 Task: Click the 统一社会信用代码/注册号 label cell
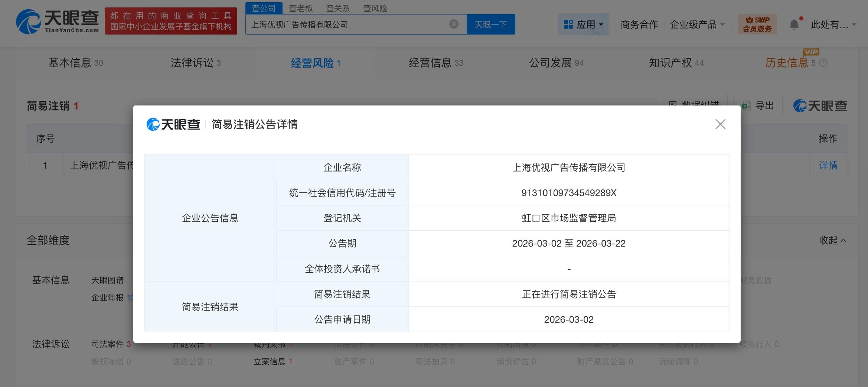342,193
